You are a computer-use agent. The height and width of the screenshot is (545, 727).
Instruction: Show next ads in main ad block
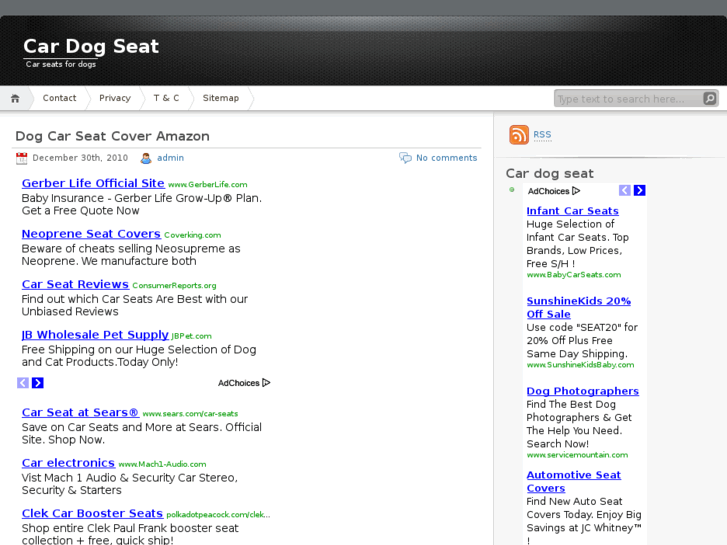[x=38, y=383]
